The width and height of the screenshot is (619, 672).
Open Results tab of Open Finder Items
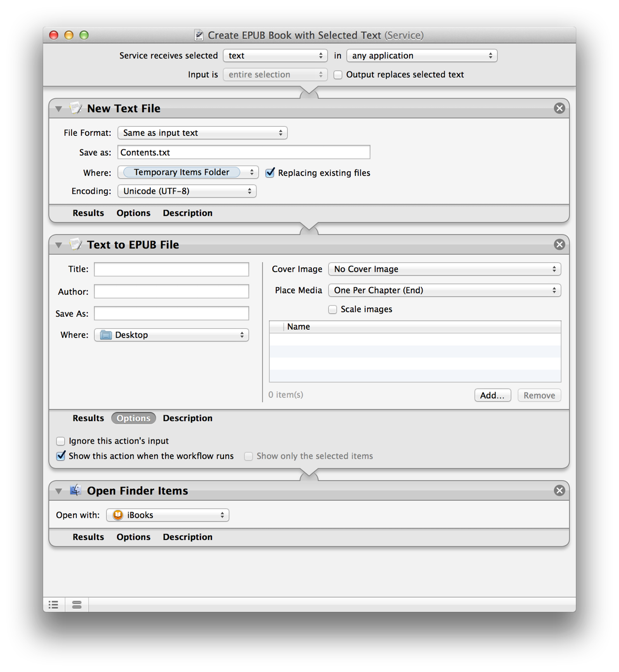click(88, 537)
